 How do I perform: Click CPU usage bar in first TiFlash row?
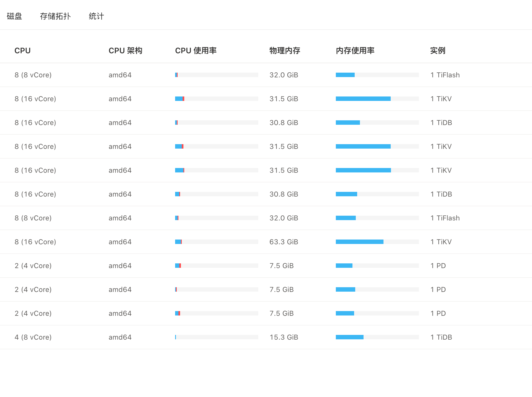tap(216, 75)
